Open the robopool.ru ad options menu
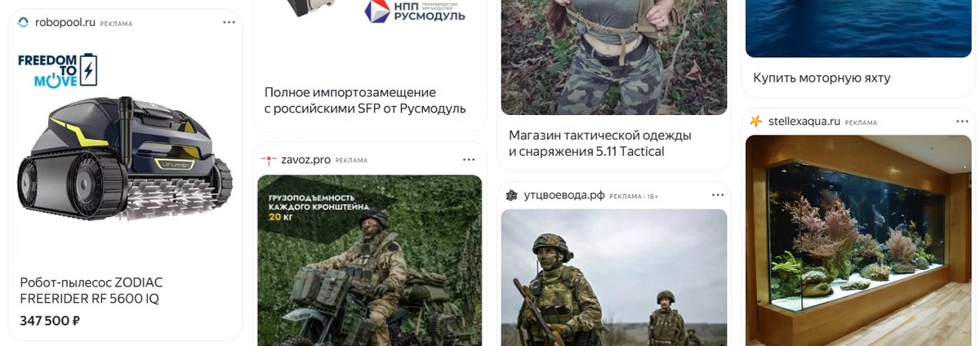The height and width of the screenshot is (346, 980). [229, 23]
